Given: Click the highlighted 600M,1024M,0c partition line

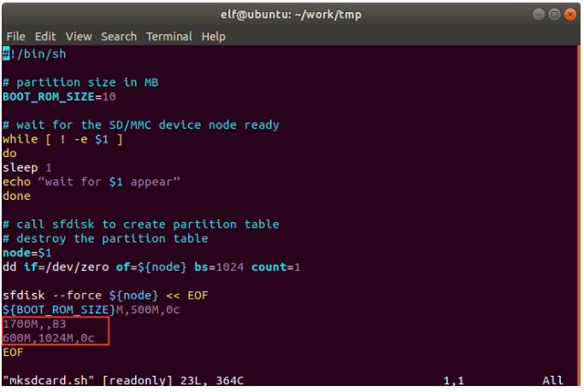Looking at the screenshot, I should click(51, 338).
